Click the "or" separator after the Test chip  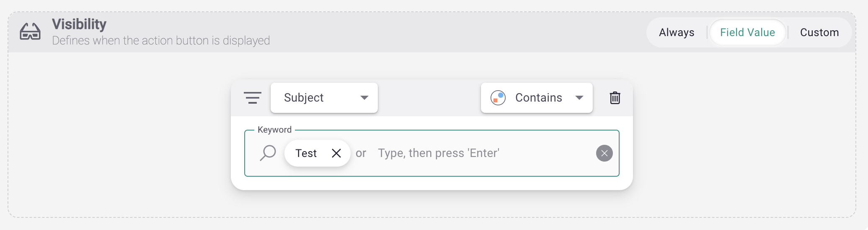click(x=361, y=153)
